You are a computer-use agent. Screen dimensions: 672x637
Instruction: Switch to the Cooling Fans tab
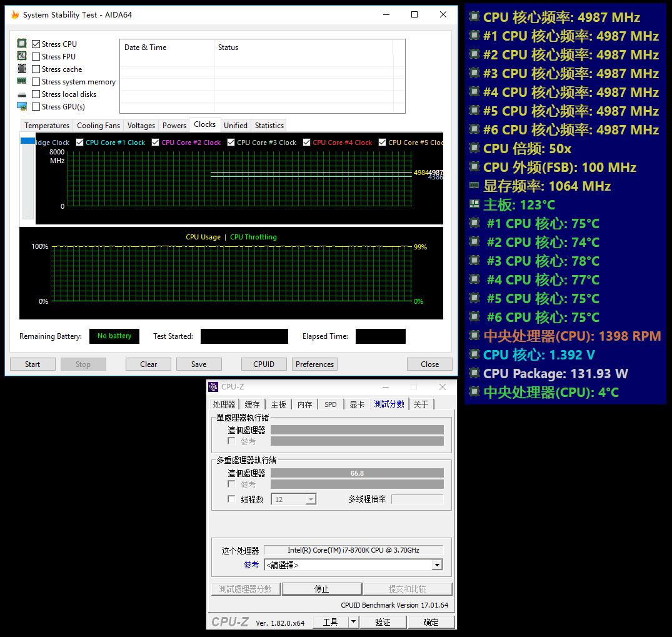[x=98, y=126]
